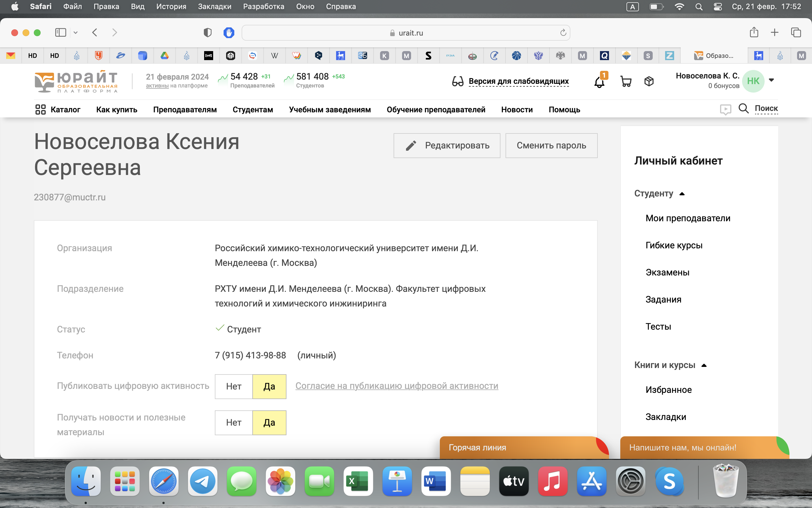Open the Преподавателям menu
The height and width of the screenshot is (508, 812).
tap(185, 110)
